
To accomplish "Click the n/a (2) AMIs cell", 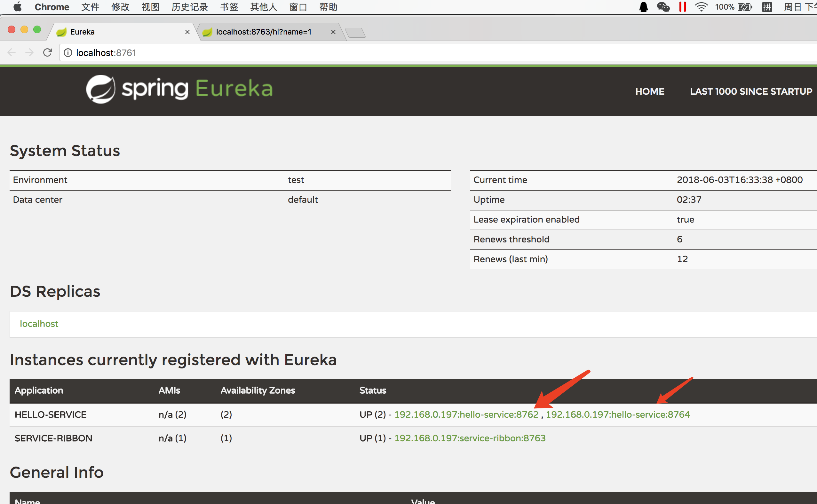I will coord(172,414).
